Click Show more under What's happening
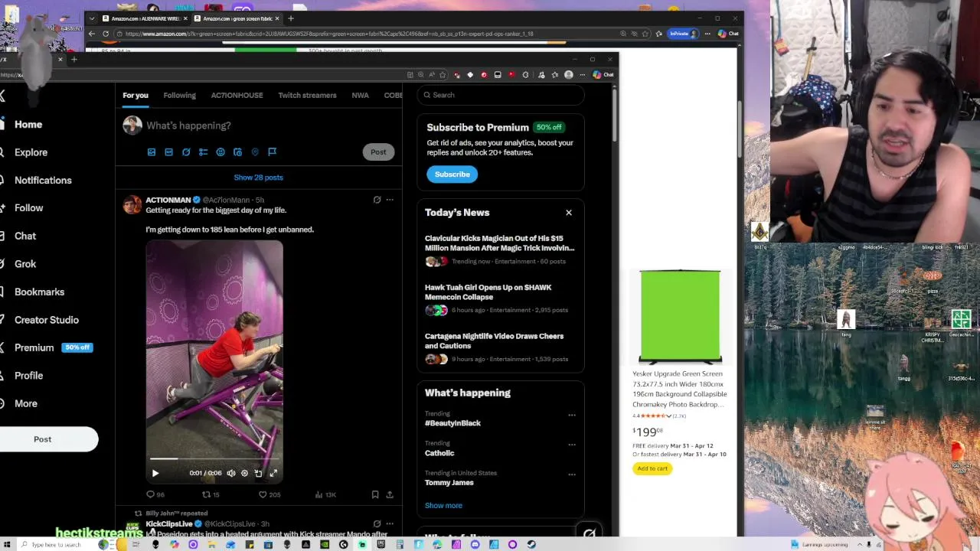 [x=443, y=506]
